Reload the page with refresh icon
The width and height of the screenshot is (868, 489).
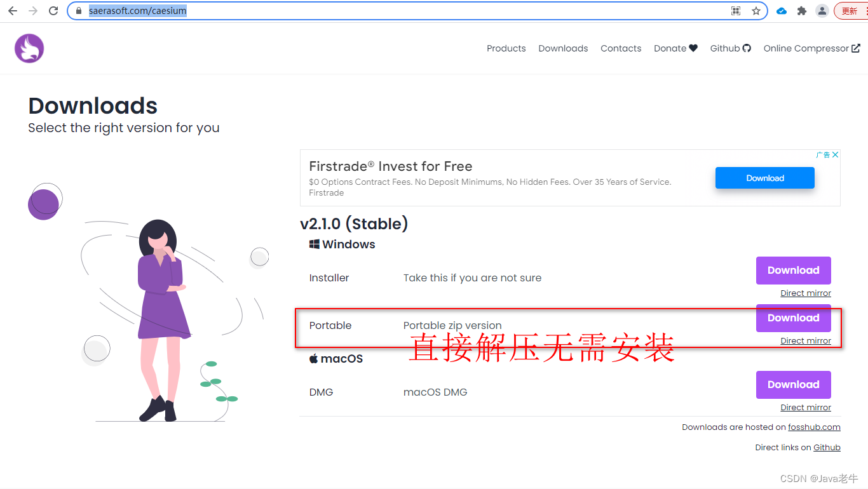[x=53, y=11]
